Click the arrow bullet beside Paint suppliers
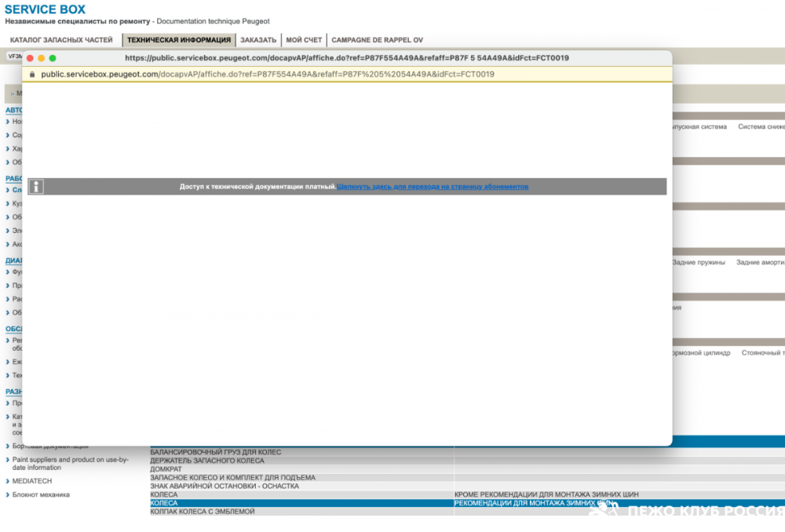 coord(8,460)
